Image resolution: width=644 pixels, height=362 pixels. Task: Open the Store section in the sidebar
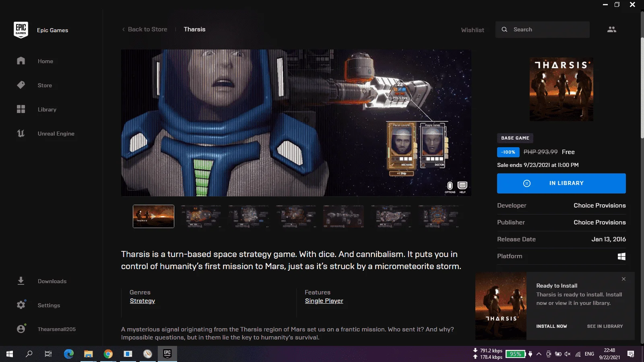click(x=45, y=85)
